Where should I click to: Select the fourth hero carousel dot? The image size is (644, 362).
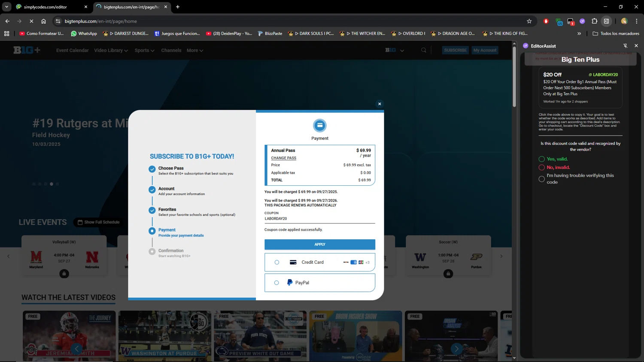click(52, 184)
